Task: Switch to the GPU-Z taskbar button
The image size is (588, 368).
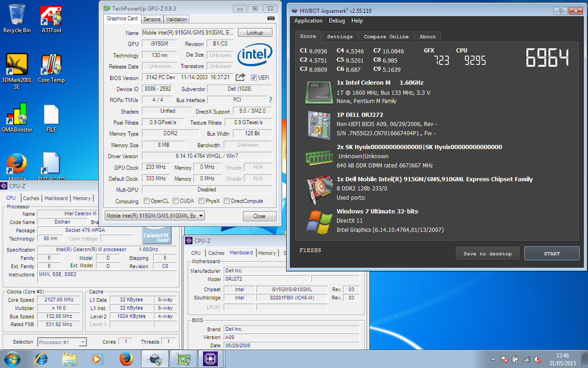Action: [183, 359]
